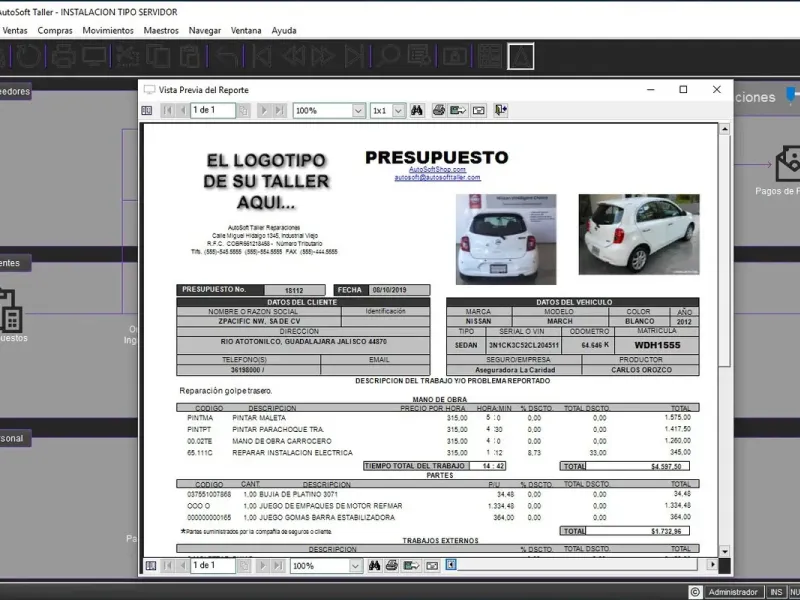800x600 pixels.
Task: Go to the last record in the main toolbar
Action: tap(354, 56)
